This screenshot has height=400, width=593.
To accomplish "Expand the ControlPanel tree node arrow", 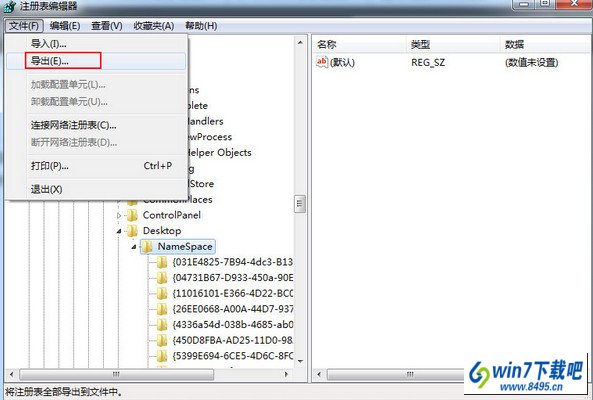I will [x=119, y=216].
